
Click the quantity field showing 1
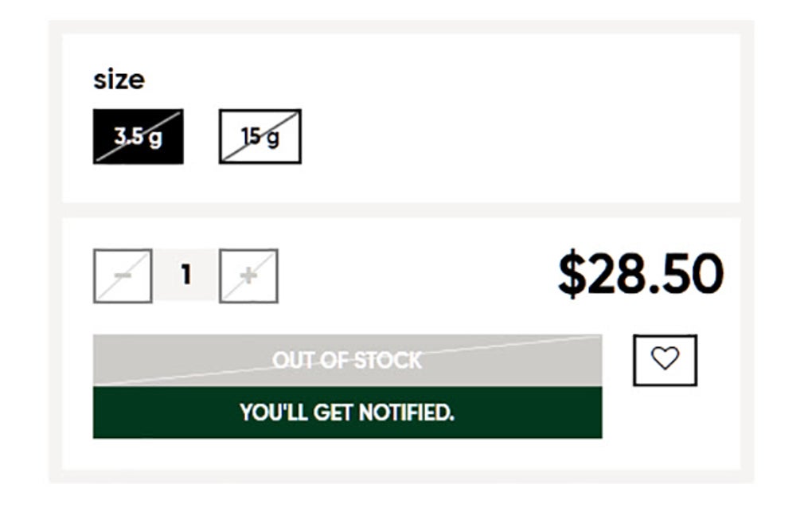tap(185, 275)
